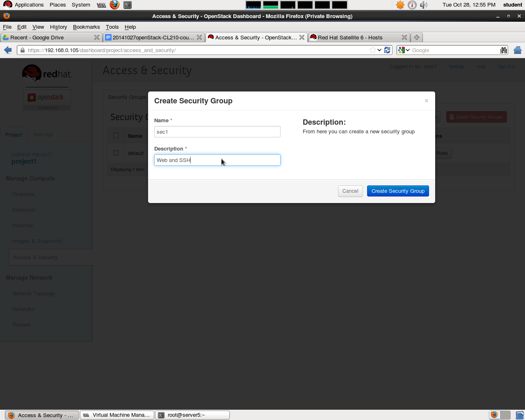Close the Access & Security tab
Screen dimensions: 525x420
tap(302, 37)
